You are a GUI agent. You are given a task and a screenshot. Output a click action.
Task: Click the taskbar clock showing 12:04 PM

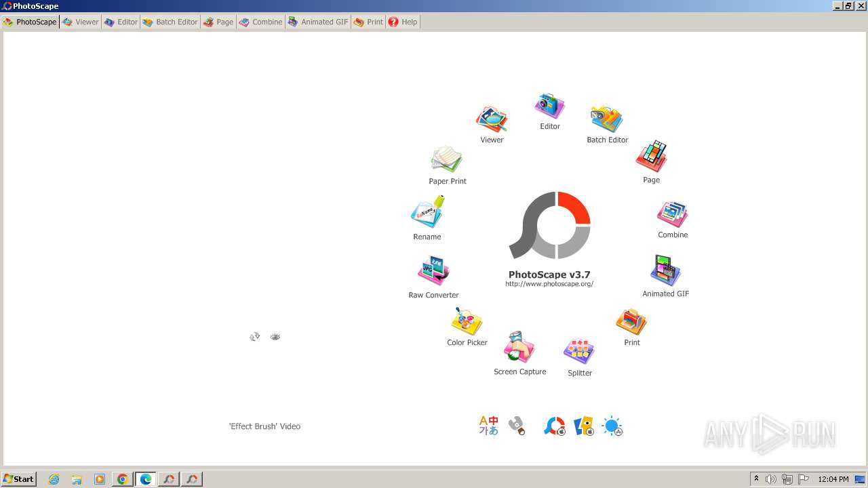click(833, 479)
